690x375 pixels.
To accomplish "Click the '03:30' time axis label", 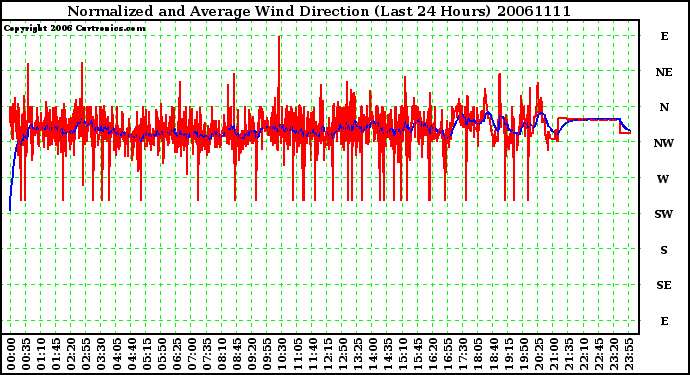I will (x=101, y=354).
